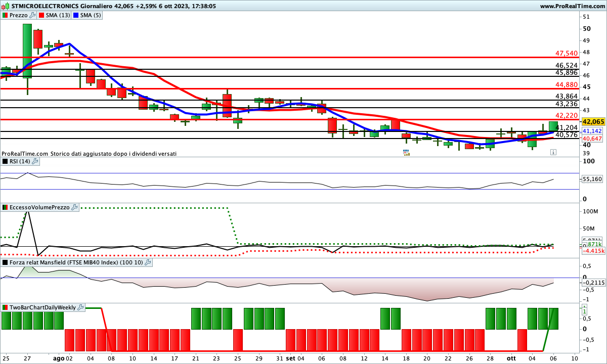
Task: Click the TwoBarChartDailyWeekly legend icon
Action: click(5, 307)
